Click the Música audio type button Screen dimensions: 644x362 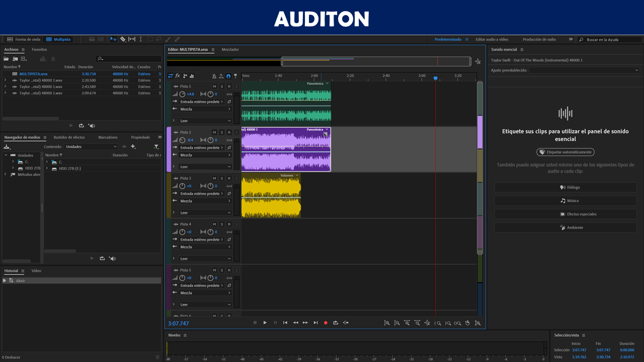pos(566,201)
